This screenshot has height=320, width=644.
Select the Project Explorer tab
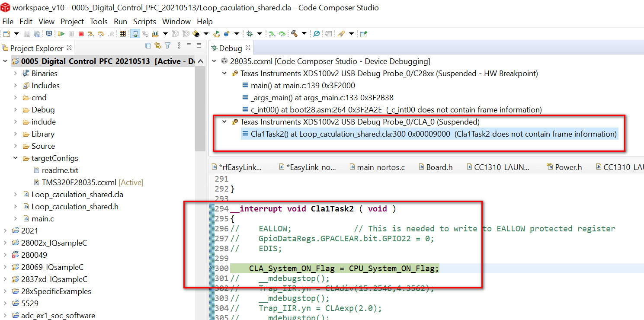[37, 48]
